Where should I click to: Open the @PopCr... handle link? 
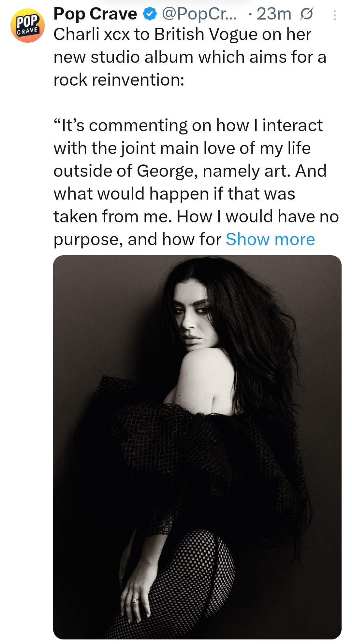[x=199, y=14]
